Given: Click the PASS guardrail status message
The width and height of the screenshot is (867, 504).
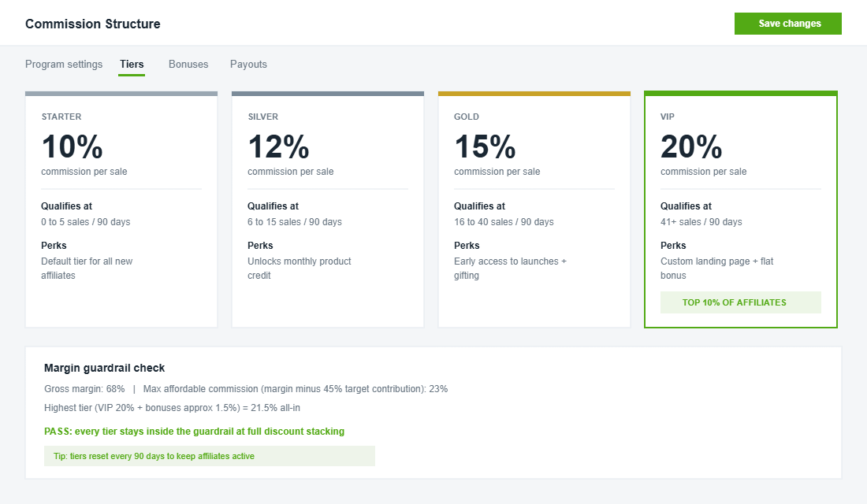Looking at the screenshot, I should tap(194, 431).
